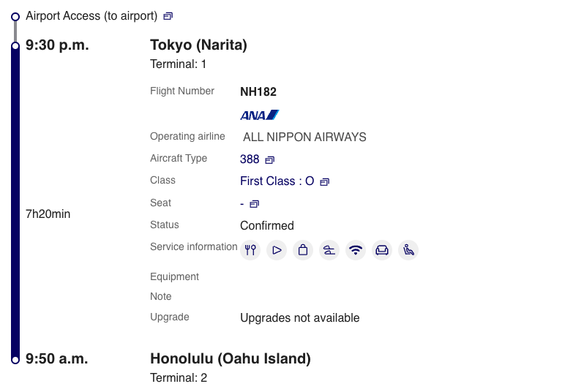Click the Wi-Fi service icon
This screenshot has width=584, height=392.
(356, 250)
